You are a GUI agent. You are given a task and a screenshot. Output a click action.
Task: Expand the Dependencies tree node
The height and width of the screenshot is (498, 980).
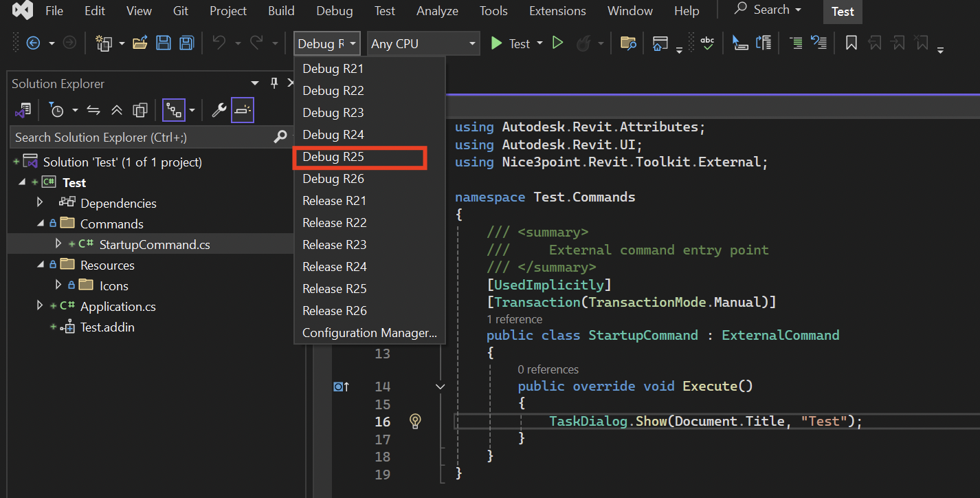click(40, 203)
